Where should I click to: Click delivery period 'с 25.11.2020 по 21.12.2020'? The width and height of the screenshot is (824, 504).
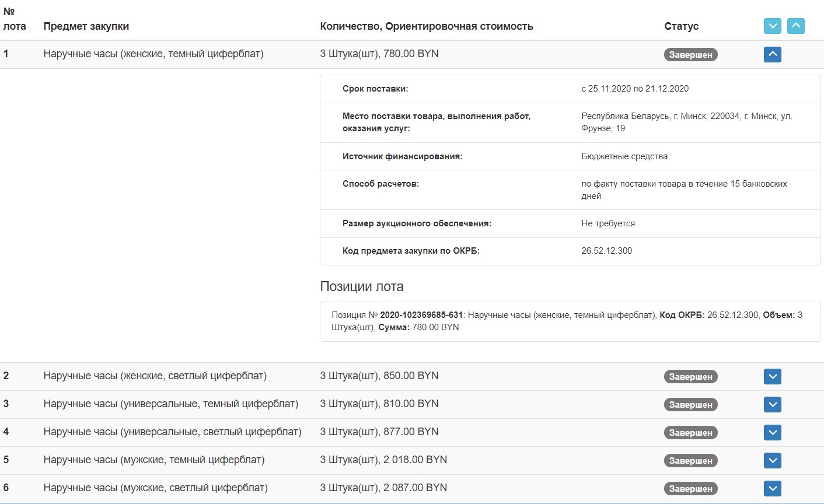click(x=635, y=89)
